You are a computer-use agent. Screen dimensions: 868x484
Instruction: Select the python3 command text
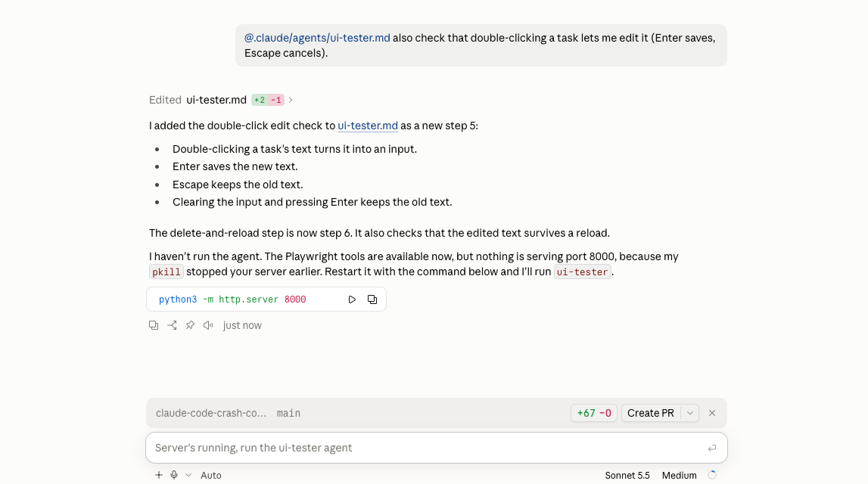(x=232, y=299)
